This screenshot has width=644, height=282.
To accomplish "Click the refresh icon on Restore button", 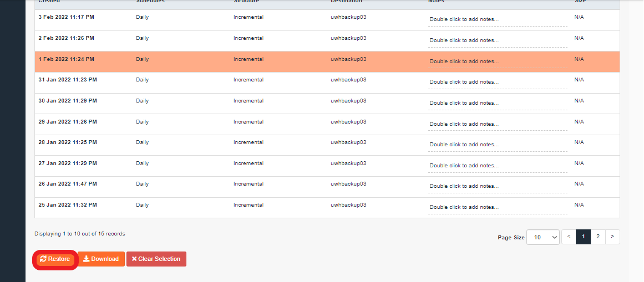I will click(43, 259).
